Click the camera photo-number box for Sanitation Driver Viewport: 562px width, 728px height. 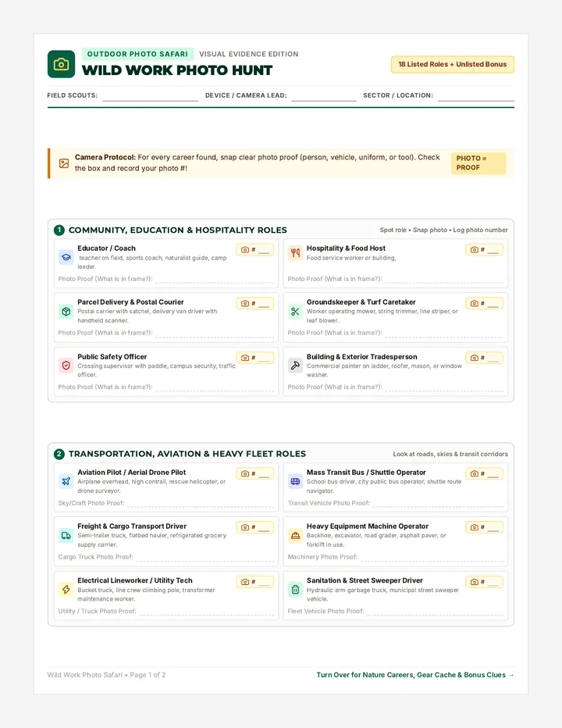point(484,582)
